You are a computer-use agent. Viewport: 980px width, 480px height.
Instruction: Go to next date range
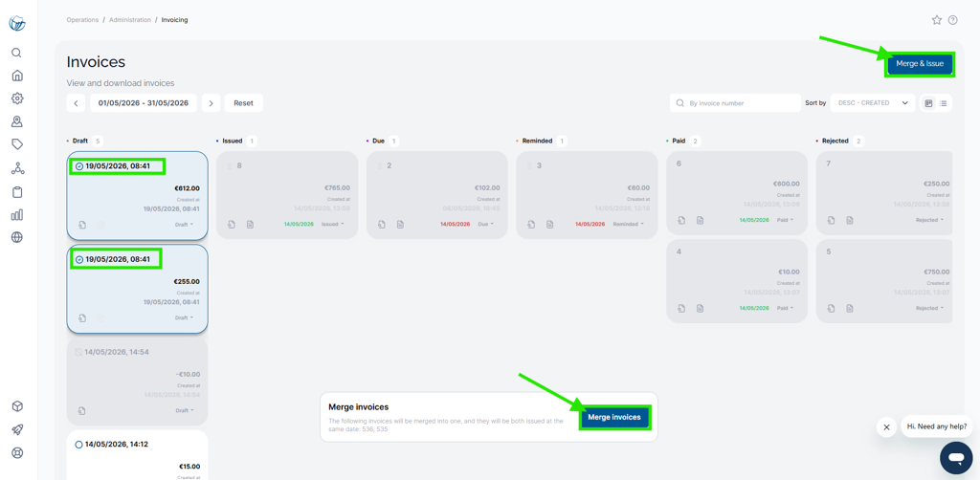(x=212, y=103)
